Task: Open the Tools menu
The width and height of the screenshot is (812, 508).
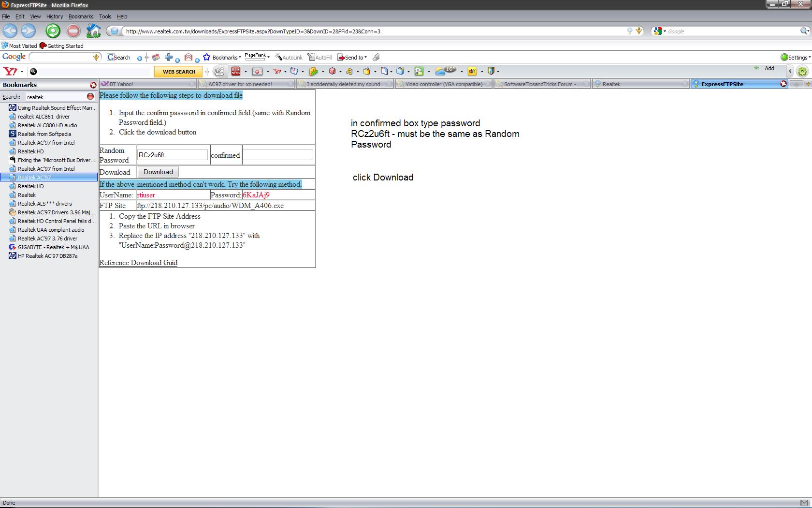Action: (x=105, y=16)
